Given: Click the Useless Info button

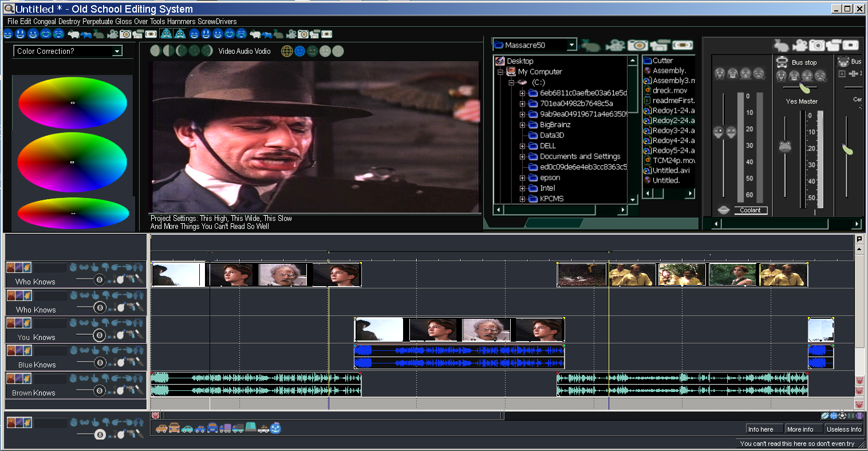Looking at the screenshot, I should (844, 429).
